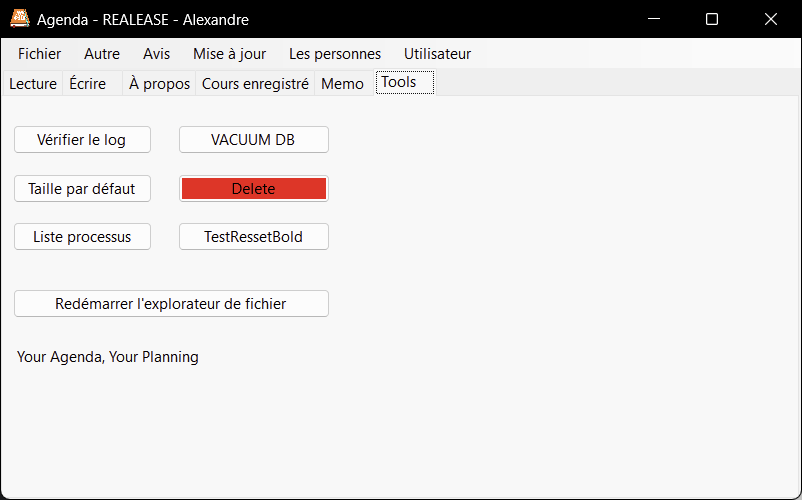
Task: Open the Utilisateur menu
Action: [437, 54]
